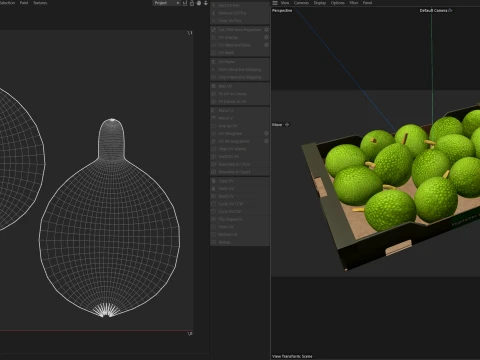Click the Start Interactive Mapping icon
Screen dimensions: 480x360
coord(214,69)
